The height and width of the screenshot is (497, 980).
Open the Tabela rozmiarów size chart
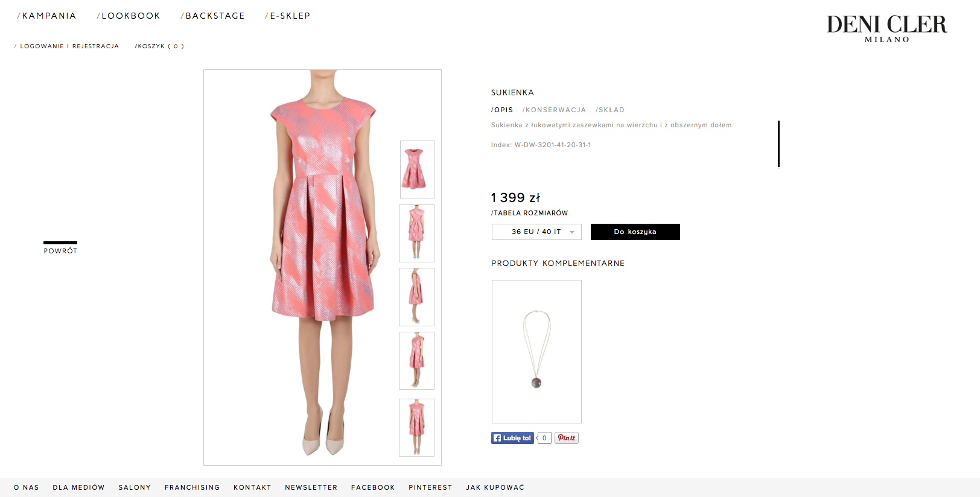(529, 213)
